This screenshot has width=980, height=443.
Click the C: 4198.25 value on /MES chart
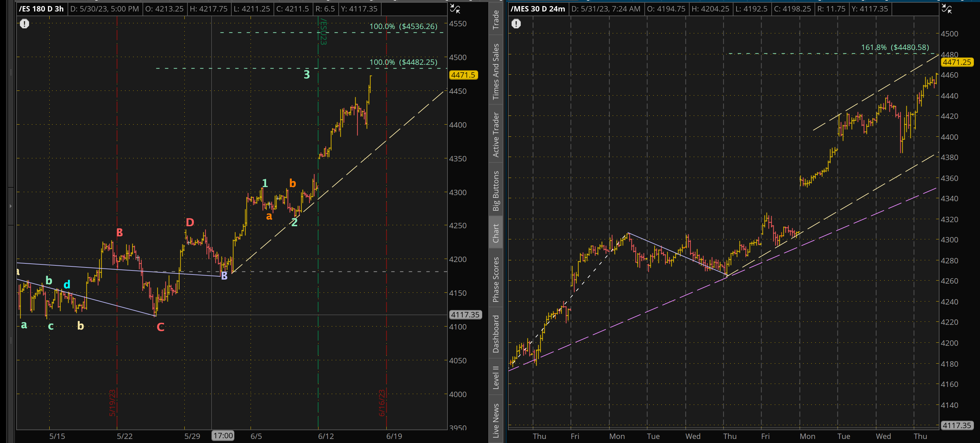793,9
